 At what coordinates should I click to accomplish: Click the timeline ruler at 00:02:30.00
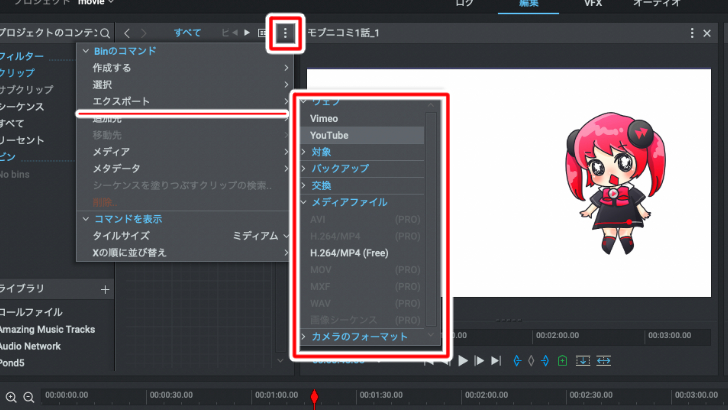591,395
